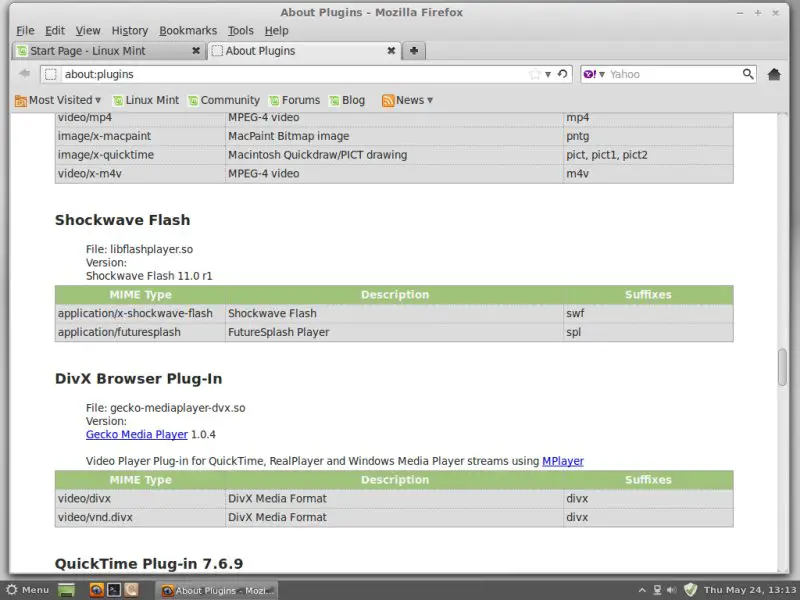This screenshot has height=600, width=800.
Task: Click the application/x-shockwave-flash cell
Action: [x=140, y=313]
